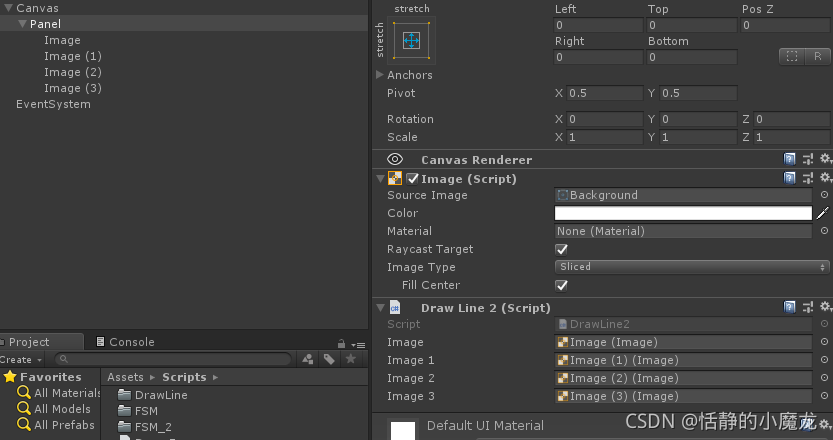Viewport: 833px width, 440px height.
Task: Switch to the Project tab
Action: click(x=41, y=342)
